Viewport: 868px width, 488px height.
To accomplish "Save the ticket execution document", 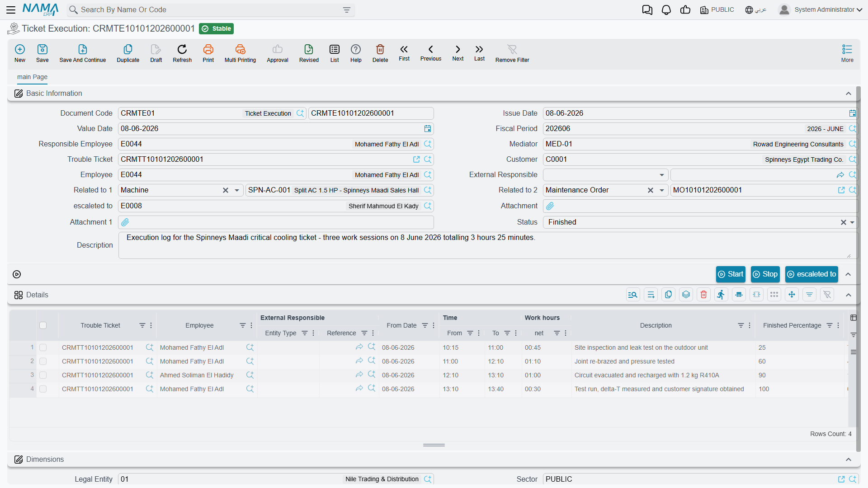I will point(42,53).
